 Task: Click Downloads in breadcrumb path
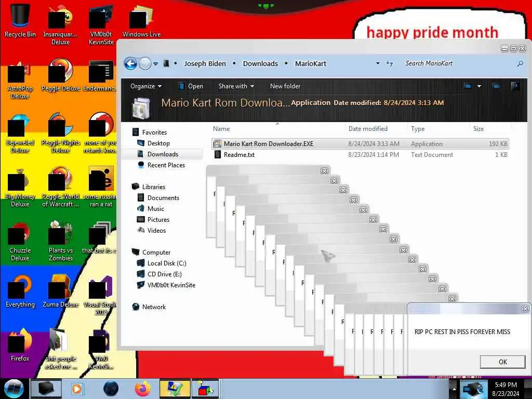tap(260, 63)
